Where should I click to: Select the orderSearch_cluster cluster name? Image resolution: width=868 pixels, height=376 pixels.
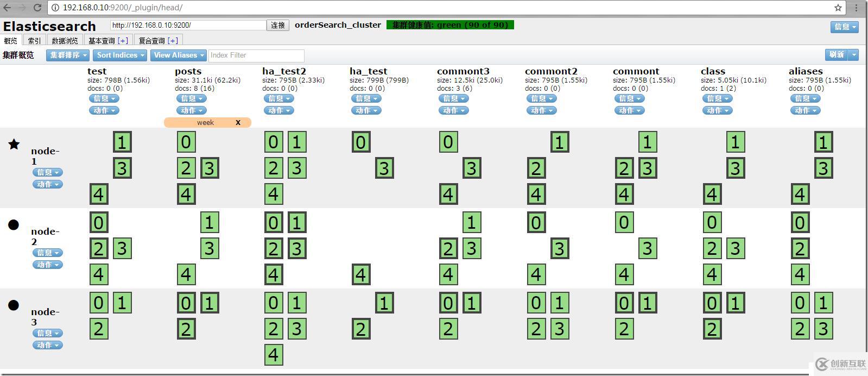(338, 25)
